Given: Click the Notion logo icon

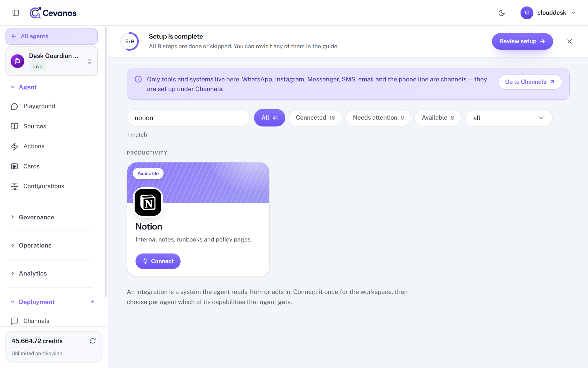Looking at the screenshot, I should (x=148, y=202).
